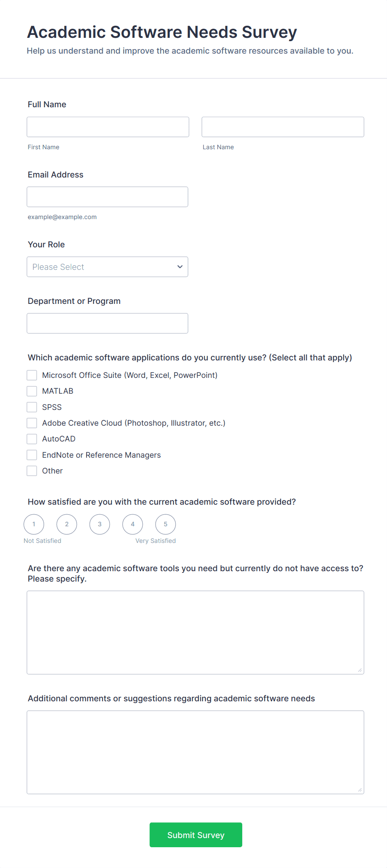Check the AutoCAD checkbox
The image size is (387, 868).
click(32, 439)
